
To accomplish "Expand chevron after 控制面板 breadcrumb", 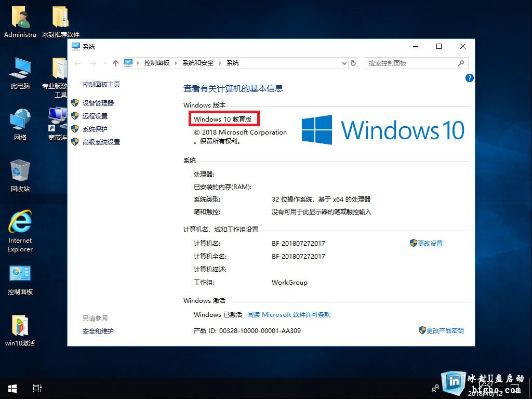I will (176, 63).
